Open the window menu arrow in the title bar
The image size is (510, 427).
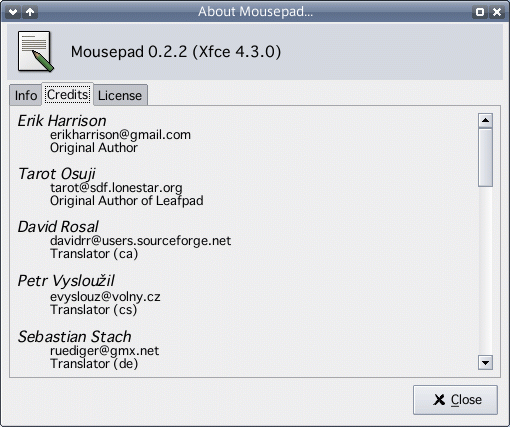(13, 12)
